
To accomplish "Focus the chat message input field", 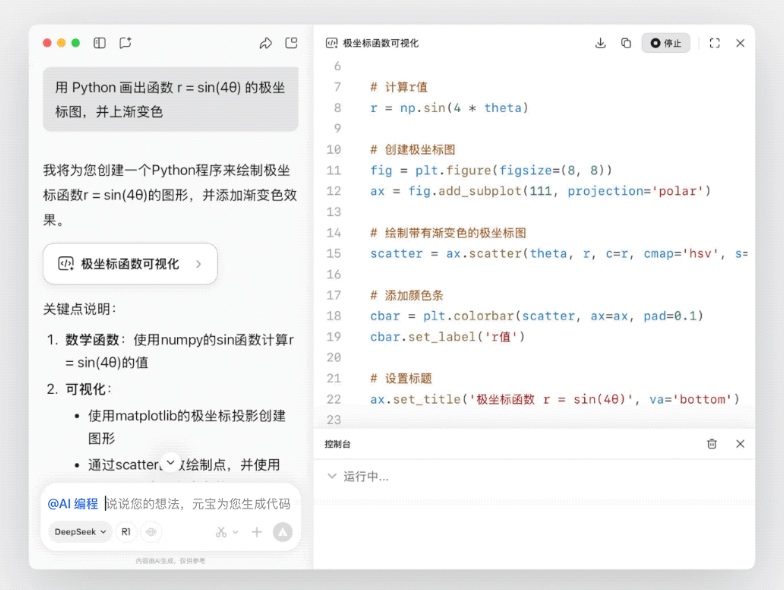I will [198, 504].
